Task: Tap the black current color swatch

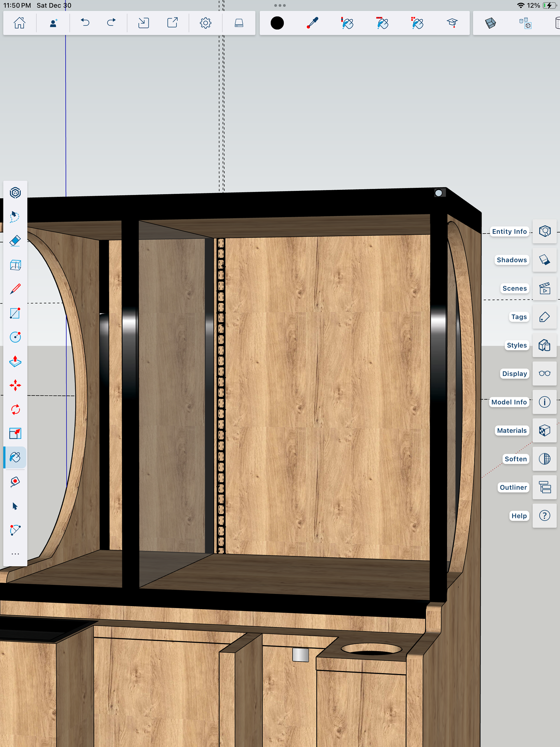Action: (x=277, y=23)
